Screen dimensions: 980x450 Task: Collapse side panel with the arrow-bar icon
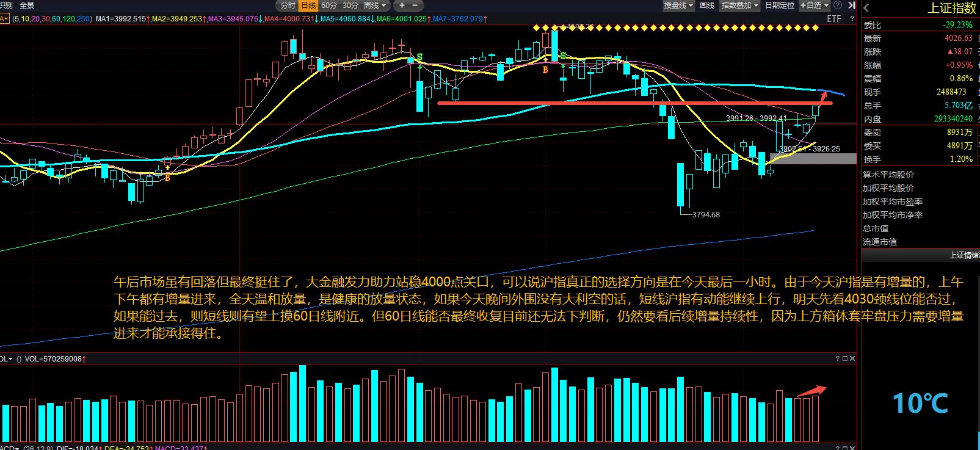tap(851, 5)
